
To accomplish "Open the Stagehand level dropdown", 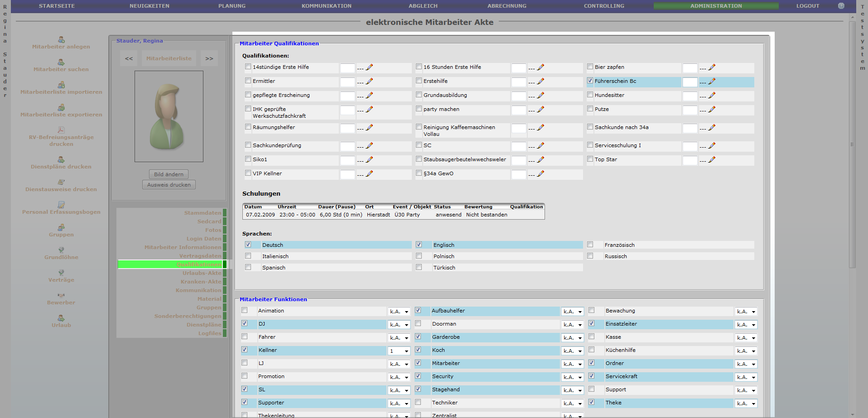I will [573, 390].
